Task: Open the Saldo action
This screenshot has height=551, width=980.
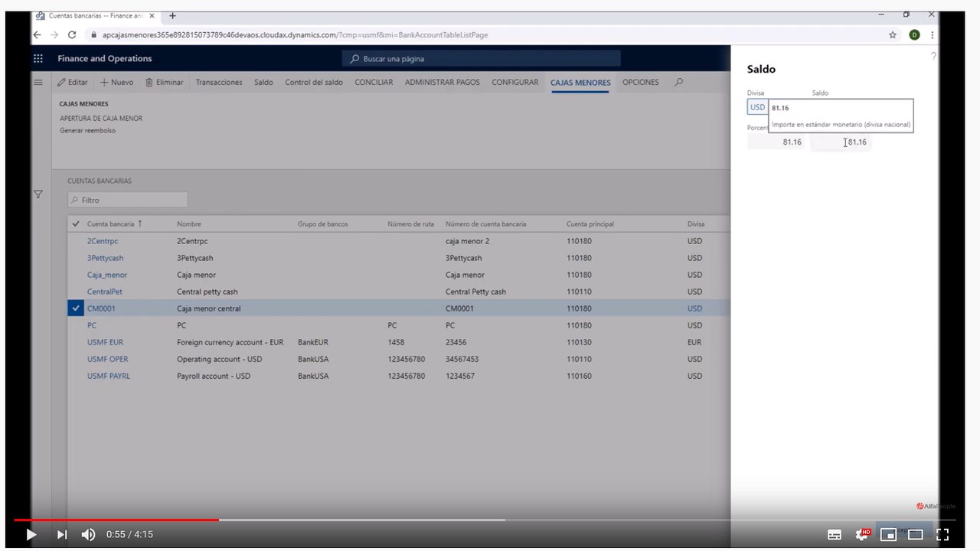Action: (x=263, y=82)
